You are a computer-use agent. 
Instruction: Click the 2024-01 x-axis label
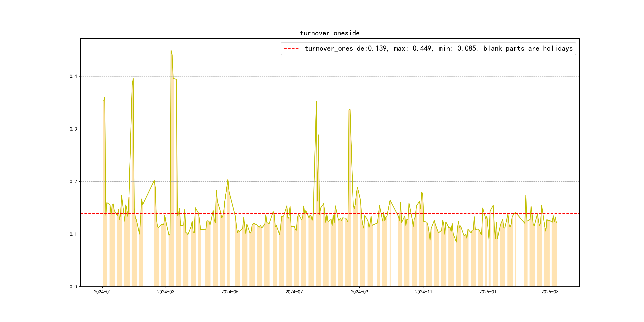(102, 292)
